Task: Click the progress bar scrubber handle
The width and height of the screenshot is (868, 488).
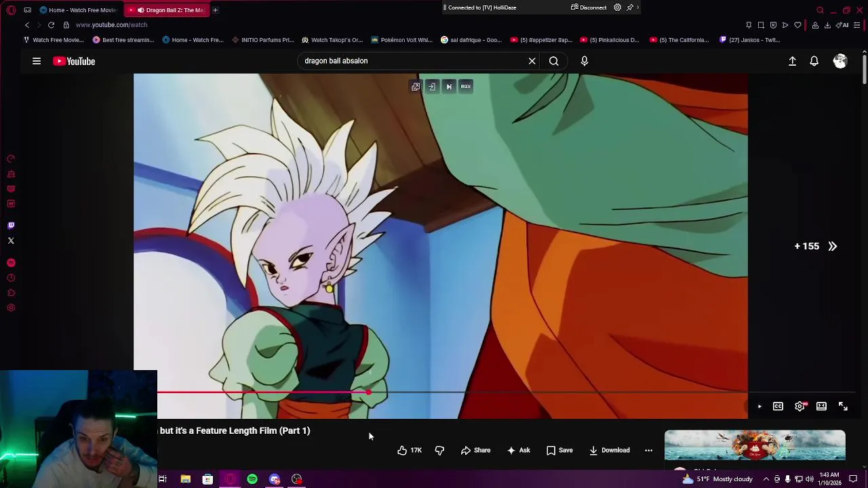Action: 368,392
